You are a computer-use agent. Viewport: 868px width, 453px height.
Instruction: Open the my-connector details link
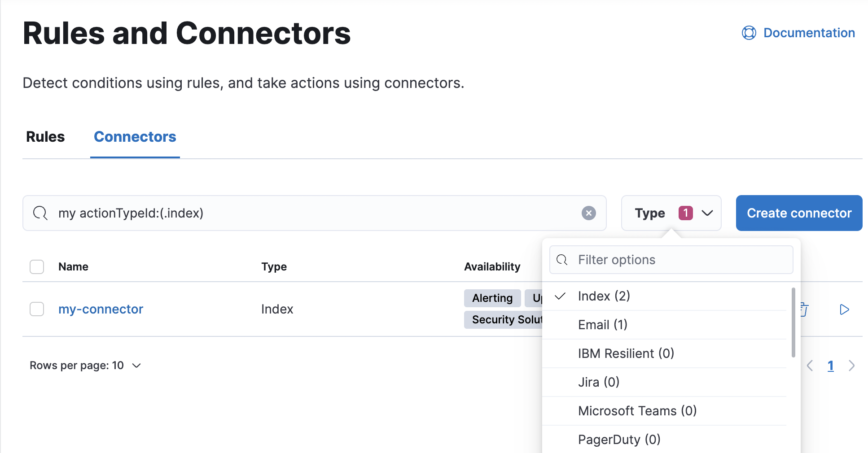[x=101, y=309]
